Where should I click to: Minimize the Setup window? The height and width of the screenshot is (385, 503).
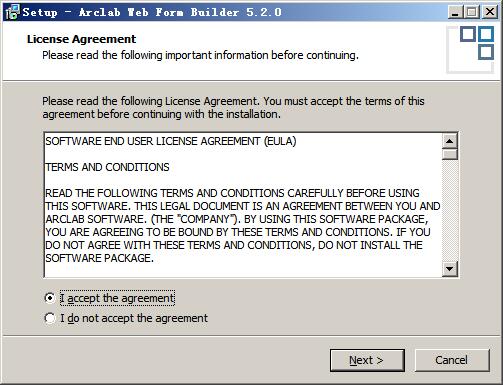point(455,12)
